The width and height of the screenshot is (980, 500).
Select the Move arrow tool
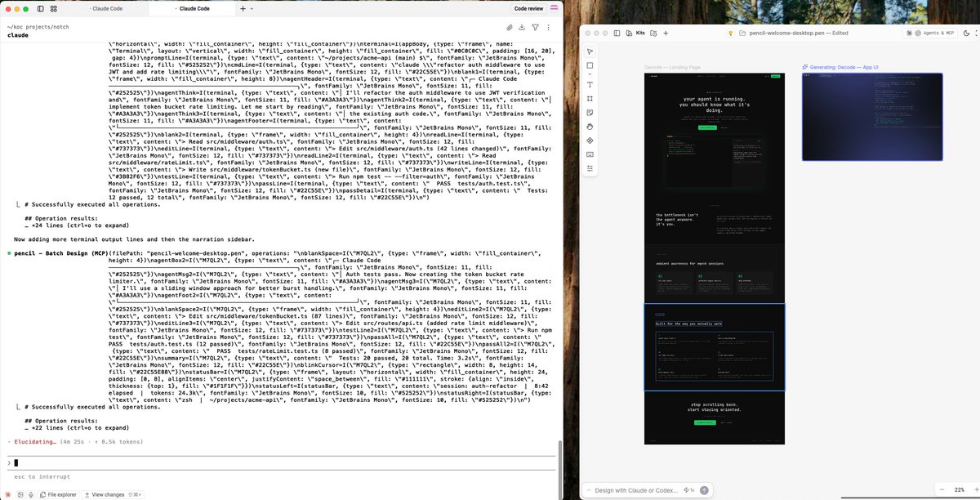(x=590, y=51)
